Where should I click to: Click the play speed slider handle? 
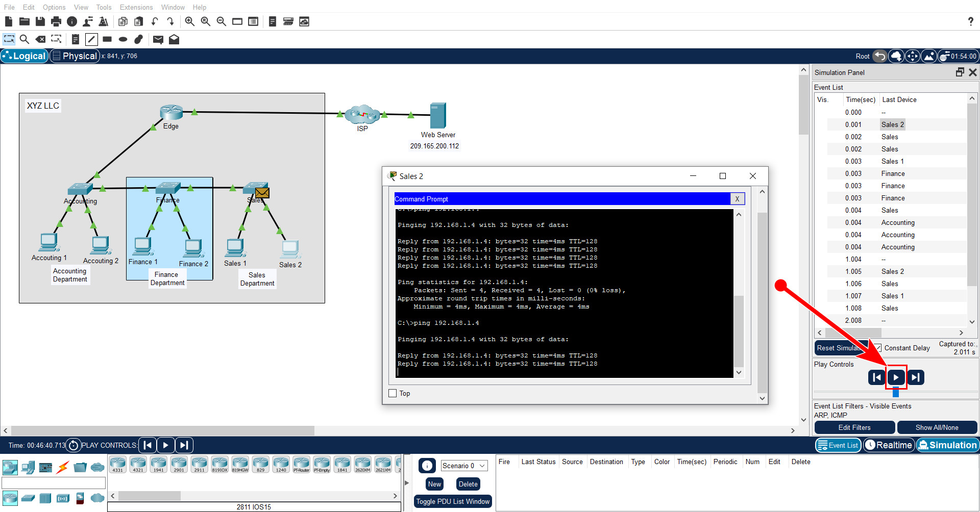pyautogui.click(x=896, y=392)
